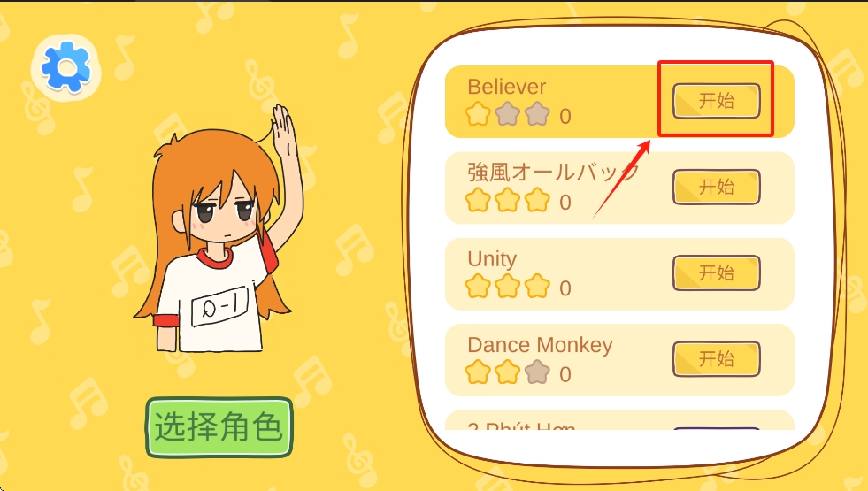
Task: Start the Unity song with 开始
Action: 717,272
